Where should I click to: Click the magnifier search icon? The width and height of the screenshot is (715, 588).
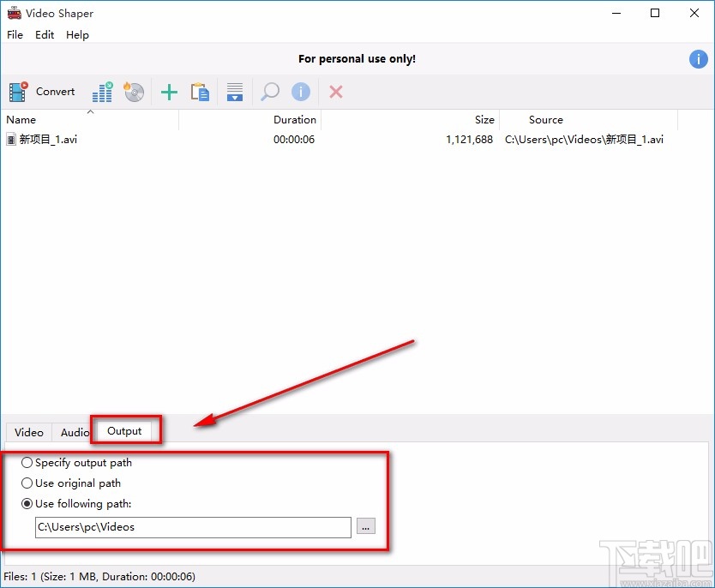pyautogui.click(x=269, y=92)
